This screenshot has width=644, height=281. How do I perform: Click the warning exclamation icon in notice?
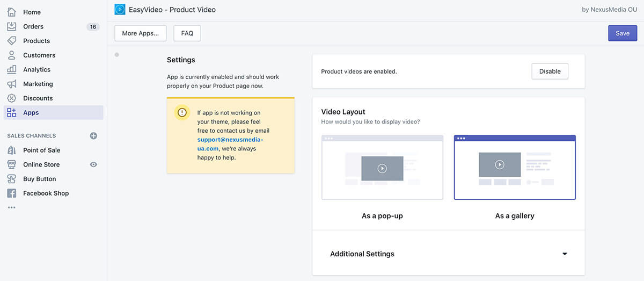(x=182, y=112)
